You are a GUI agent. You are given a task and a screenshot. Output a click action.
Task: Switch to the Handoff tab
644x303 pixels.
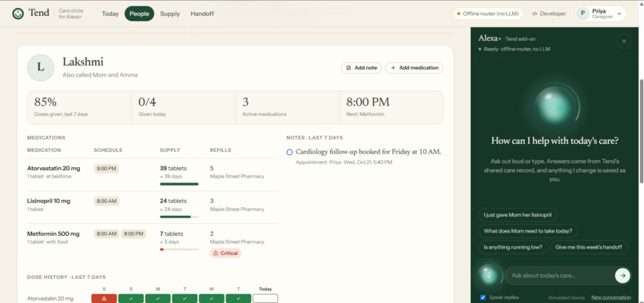202,14
